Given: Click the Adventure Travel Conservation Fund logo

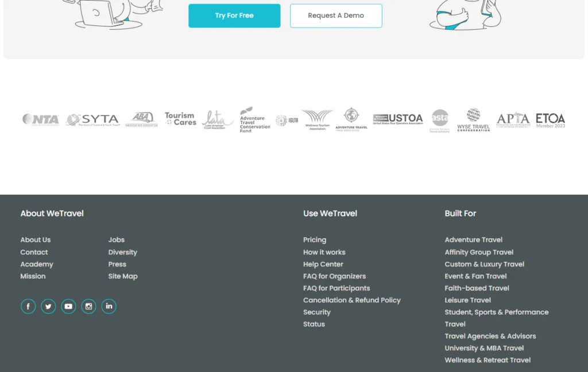Looking at the screenshot, I should 254,119.
